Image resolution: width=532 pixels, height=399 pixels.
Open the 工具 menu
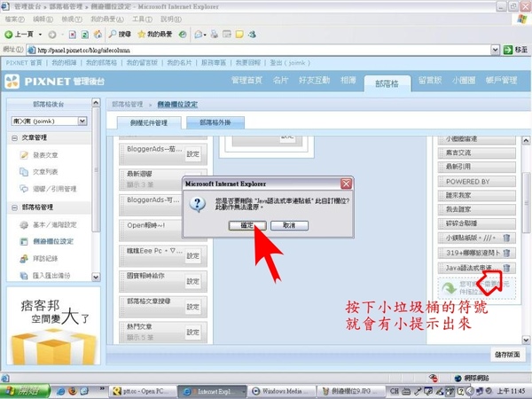(142, 19)
